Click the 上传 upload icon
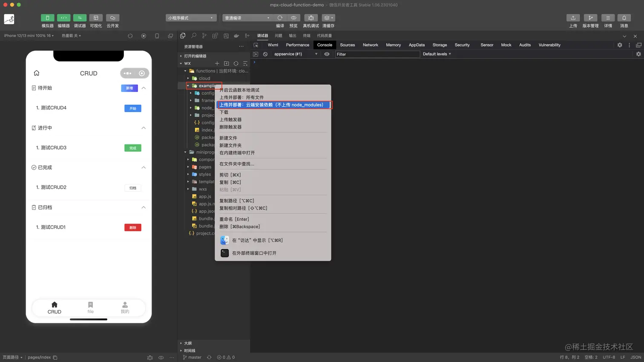The height and width of the screenshot is (362, 644). click(x=573, y=18)
